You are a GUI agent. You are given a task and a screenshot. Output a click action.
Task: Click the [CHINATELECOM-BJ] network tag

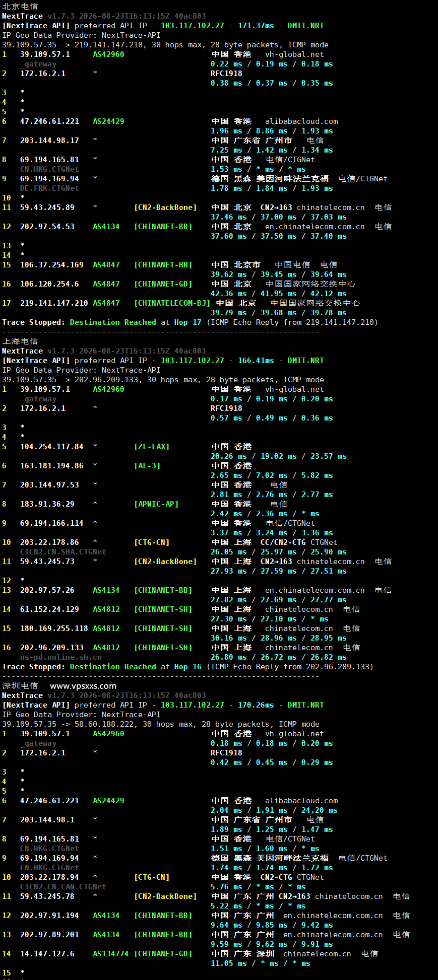point(172,303)
